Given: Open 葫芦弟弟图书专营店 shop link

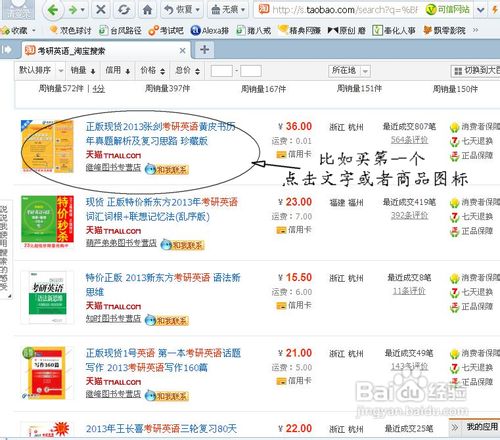Looking at the screenshot, I should [121, 243].
